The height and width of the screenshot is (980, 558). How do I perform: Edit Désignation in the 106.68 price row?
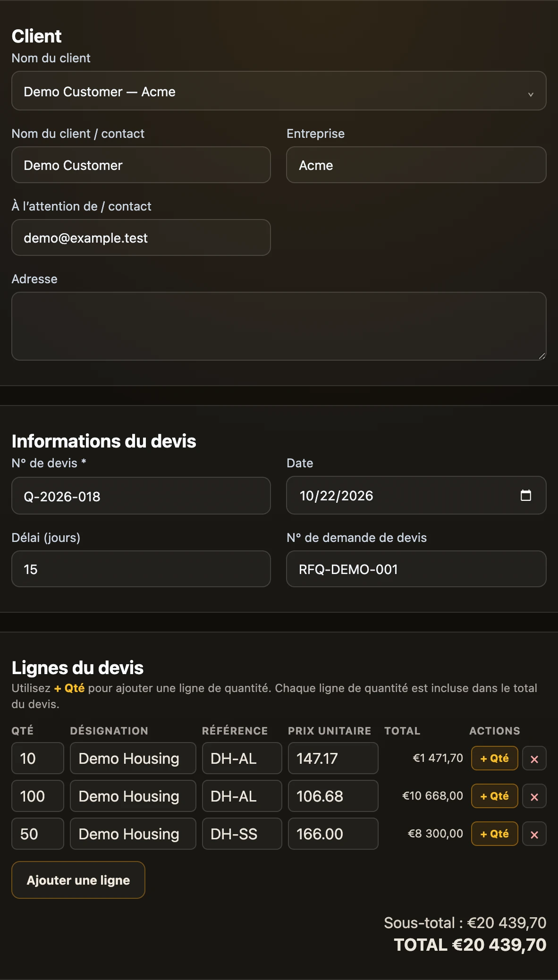[x=133, y=796]
